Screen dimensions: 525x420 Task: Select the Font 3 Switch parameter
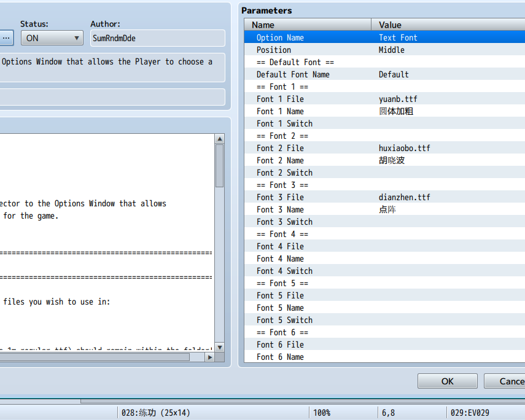[x=385, y=222]
